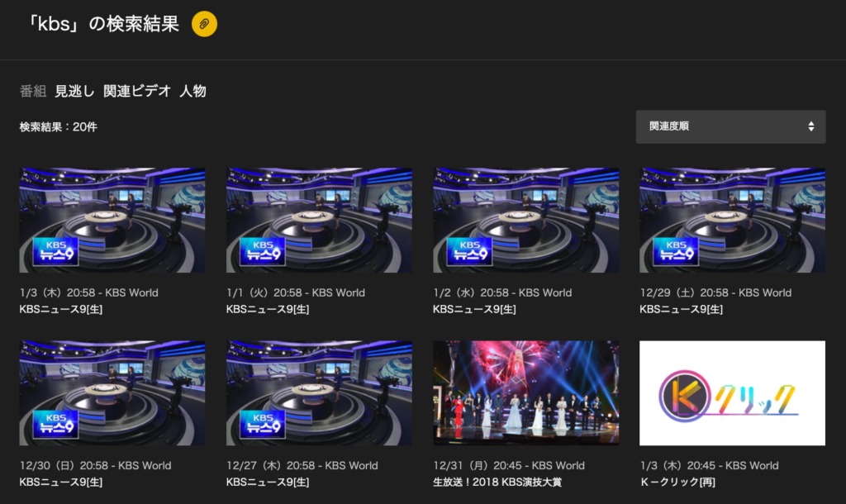Click the 1/1 (火) 20:58 - KBS World text

point(296,292)
